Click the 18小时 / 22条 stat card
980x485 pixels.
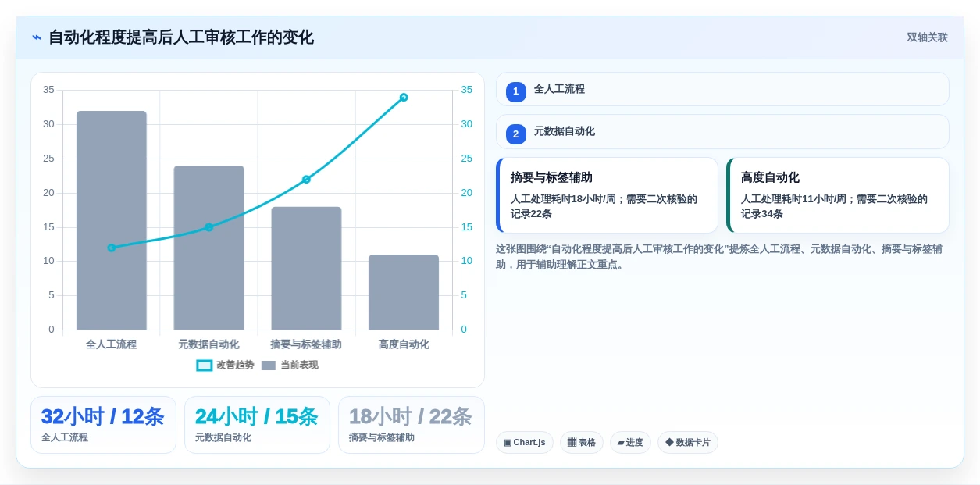[411, 425]
